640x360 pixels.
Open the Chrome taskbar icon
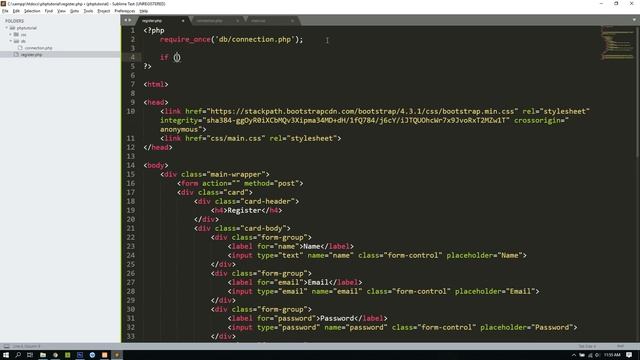pos(55,355)
